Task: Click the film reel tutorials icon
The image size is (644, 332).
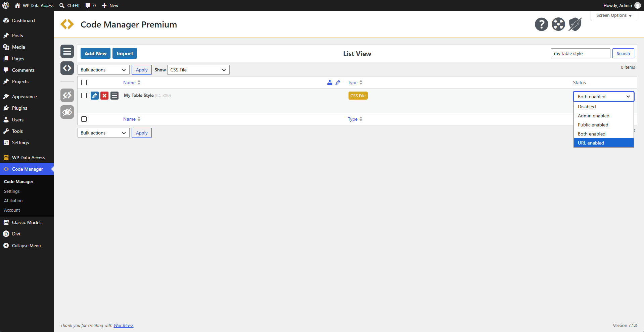Action: (558, 24)
